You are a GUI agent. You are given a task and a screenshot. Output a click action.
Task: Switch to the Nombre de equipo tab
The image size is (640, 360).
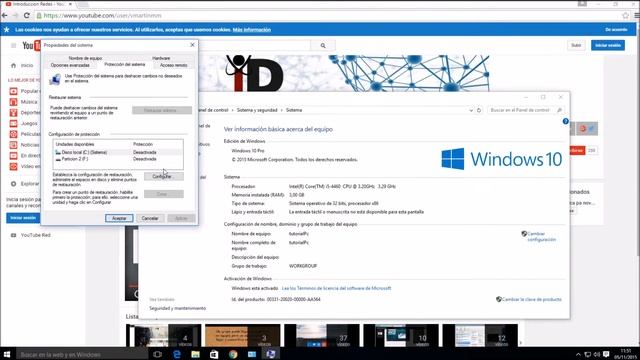click(x=85, y=58)
